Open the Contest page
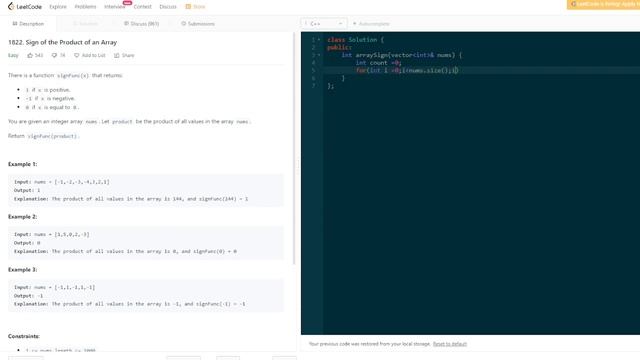This screenshot has width=640, height=360. click(x=142, y=7)
